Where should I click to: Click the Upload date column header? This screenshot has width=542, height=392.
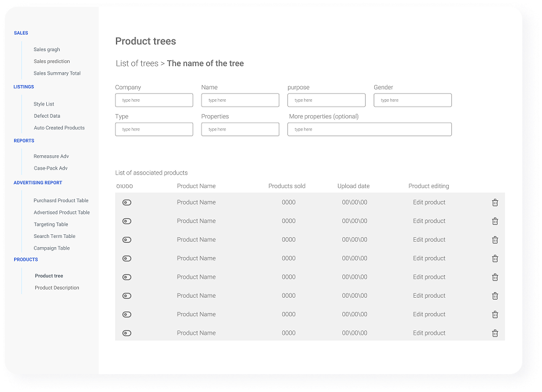tap(353, 186)
